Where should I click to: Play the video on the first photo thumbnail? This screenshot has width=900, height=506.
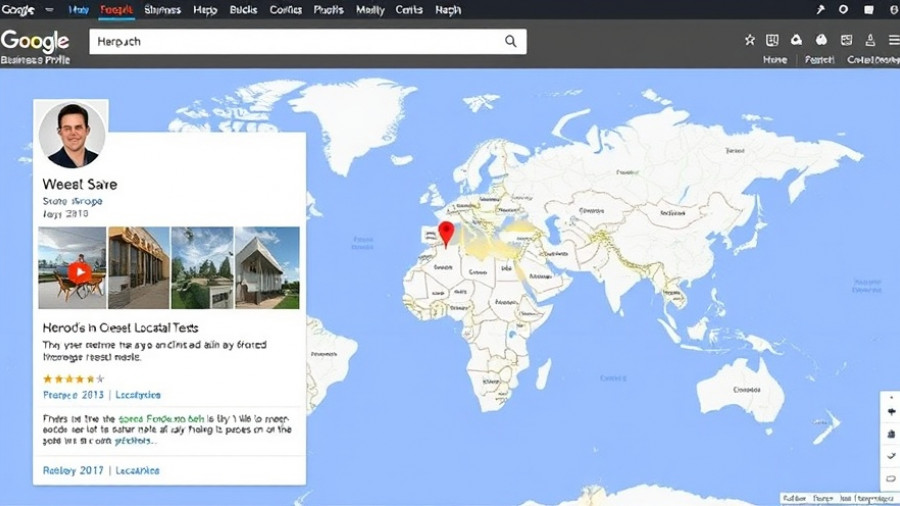pyautogui.click(x=80, y=272)
